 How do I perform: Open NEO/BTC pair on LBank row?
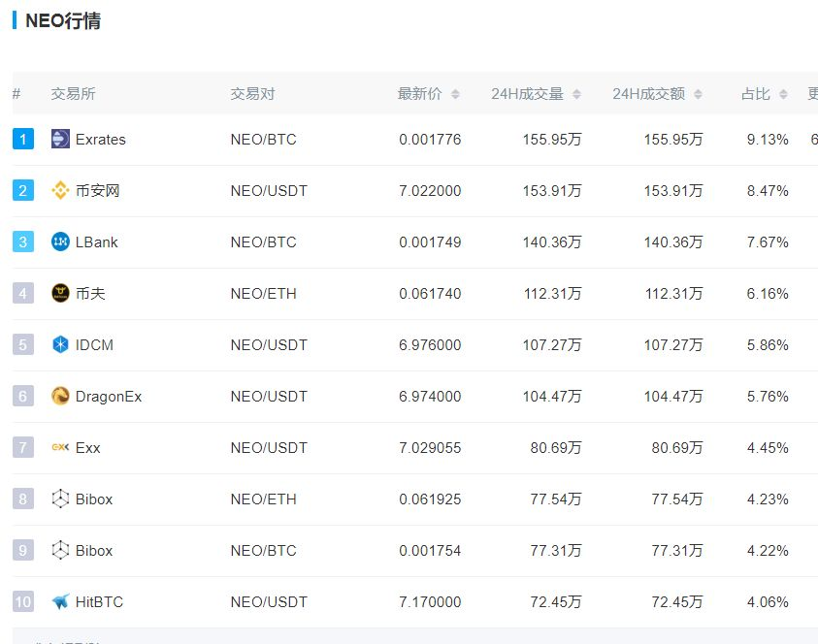264,241
